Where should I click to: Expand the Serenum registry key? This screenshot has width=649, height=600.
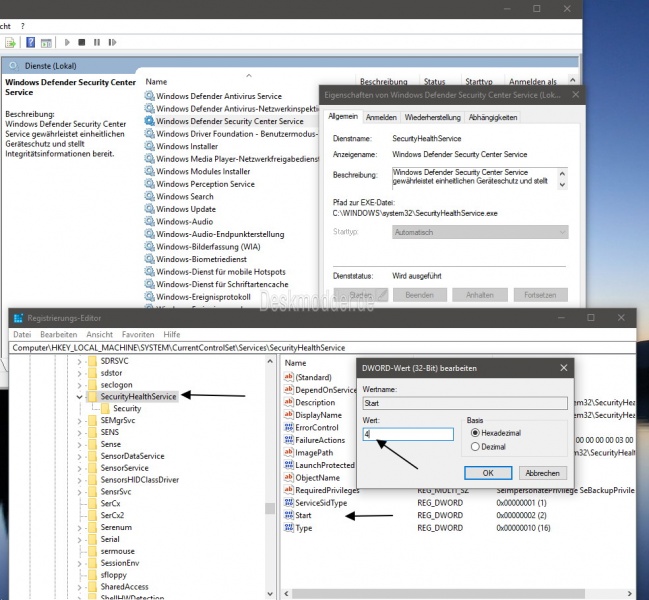tap(79, 528)
